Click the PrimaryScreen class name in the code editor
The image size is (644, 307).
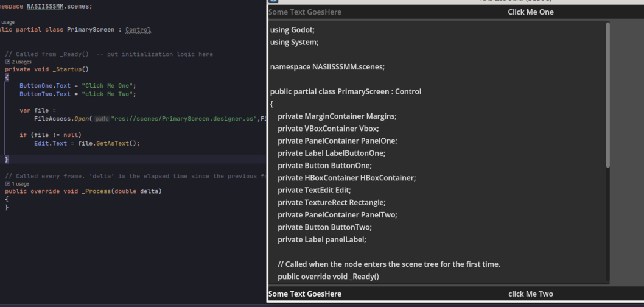86,30
